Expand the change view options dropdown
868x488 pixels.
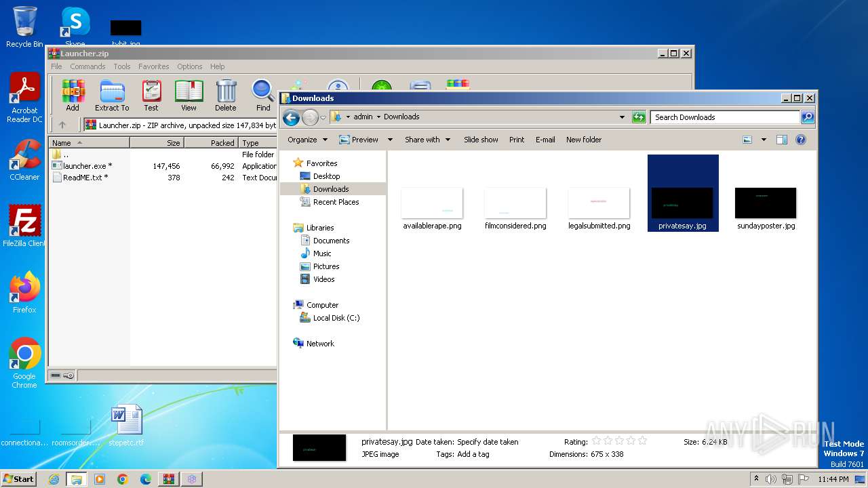tap(764, 140)
